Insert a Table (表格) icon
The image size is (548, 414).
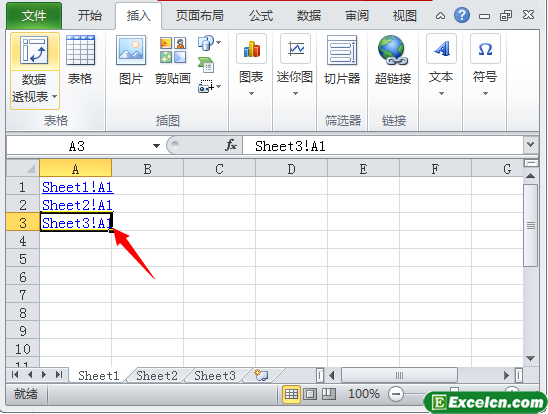tap(80, 50)
